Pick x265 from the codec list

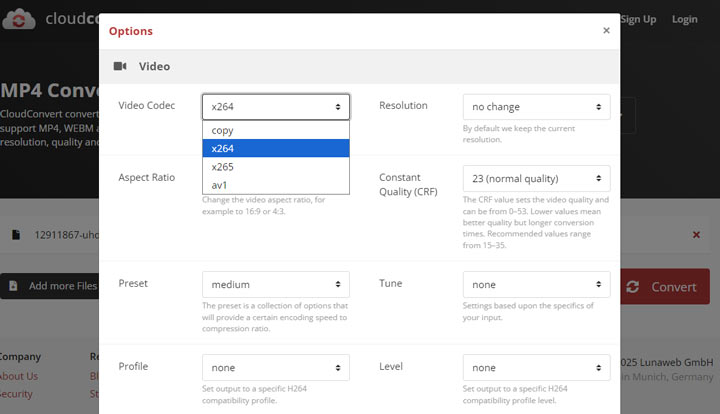pyautogui.click(x=276, y=167)
